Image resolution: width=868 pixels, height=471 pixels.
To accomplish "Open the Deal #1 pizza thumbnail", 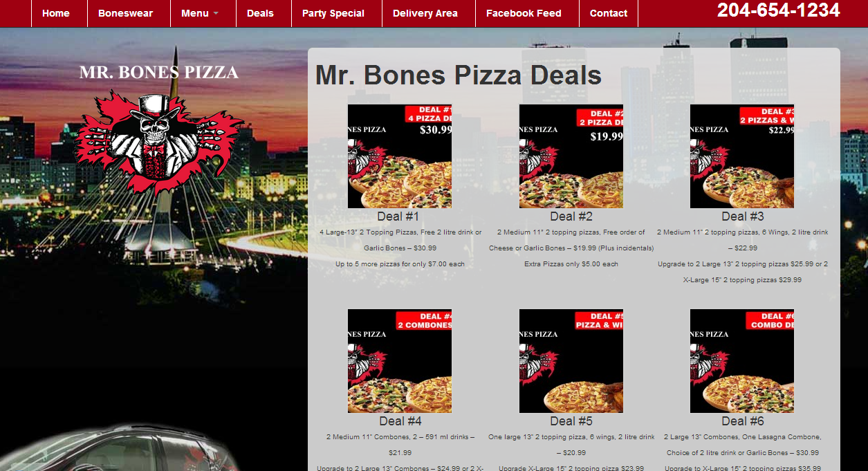I will click(400, 156).
